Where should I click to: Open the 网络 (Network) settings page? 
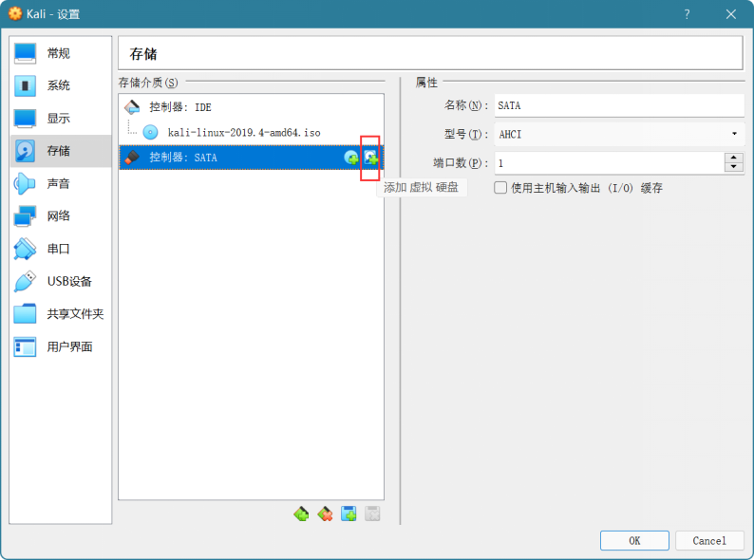(x=60, y=216)
